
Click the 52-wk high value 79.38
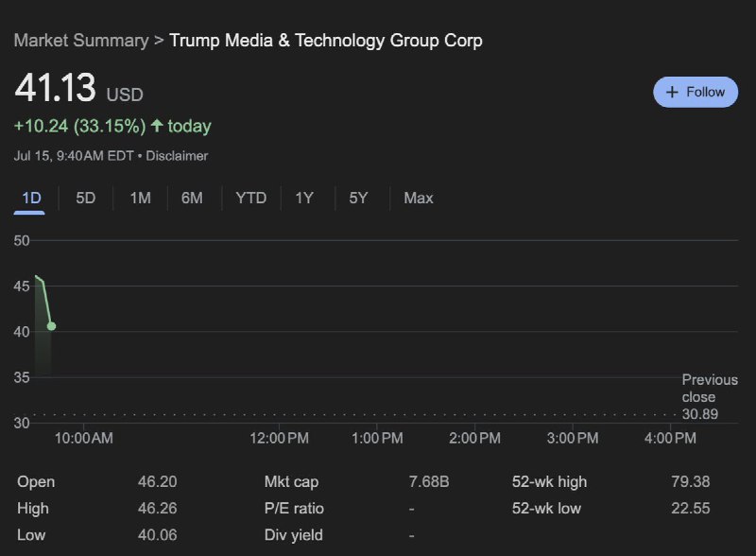pyautogui.click(x=691, y=481)
